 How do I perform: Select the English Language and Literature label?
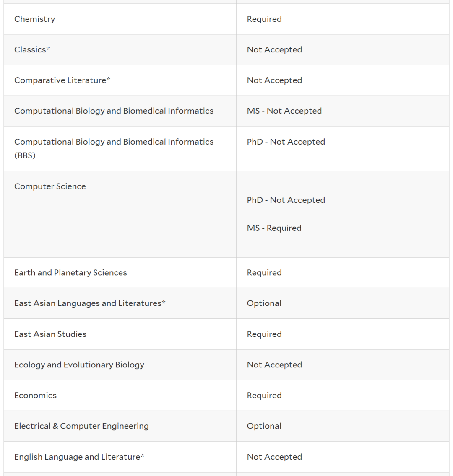pyautogui.click(x=79, y=457)
